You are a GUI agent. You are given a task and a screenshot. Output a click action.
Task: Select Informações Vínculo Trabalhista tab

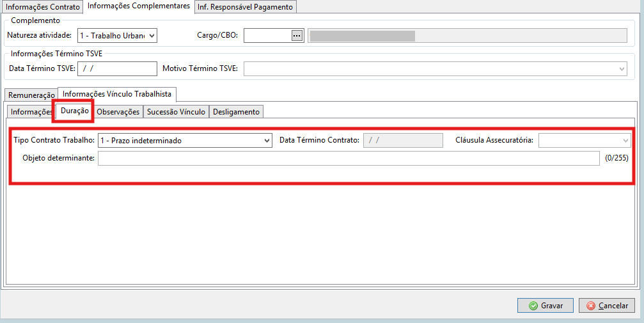coord(117,94)
